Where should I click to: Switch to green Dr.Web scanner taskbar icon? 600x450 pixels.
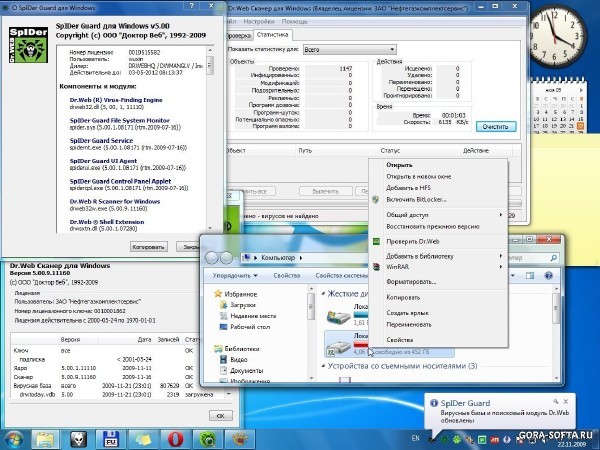point(208,440)
